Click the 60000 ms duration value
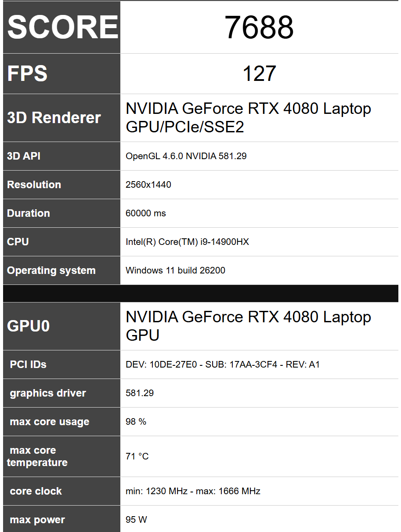This screenshot has height=532, width=401. (x=146, y=213)
